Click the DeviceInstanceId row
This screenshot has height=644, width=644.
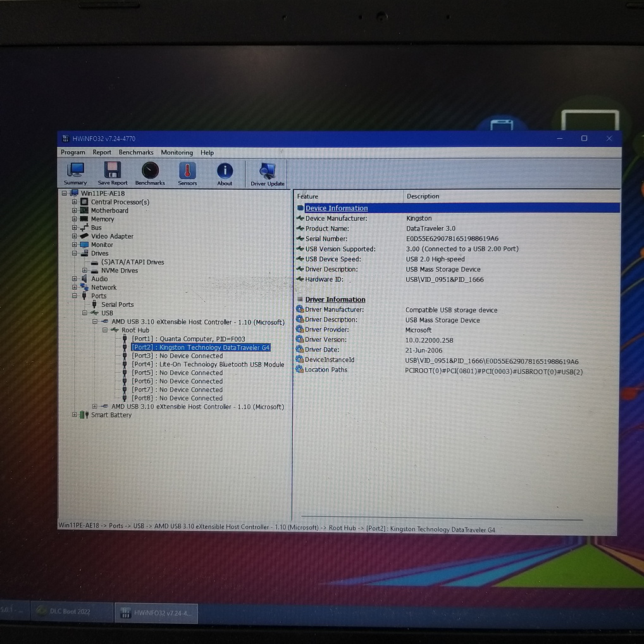pos(437,360)
